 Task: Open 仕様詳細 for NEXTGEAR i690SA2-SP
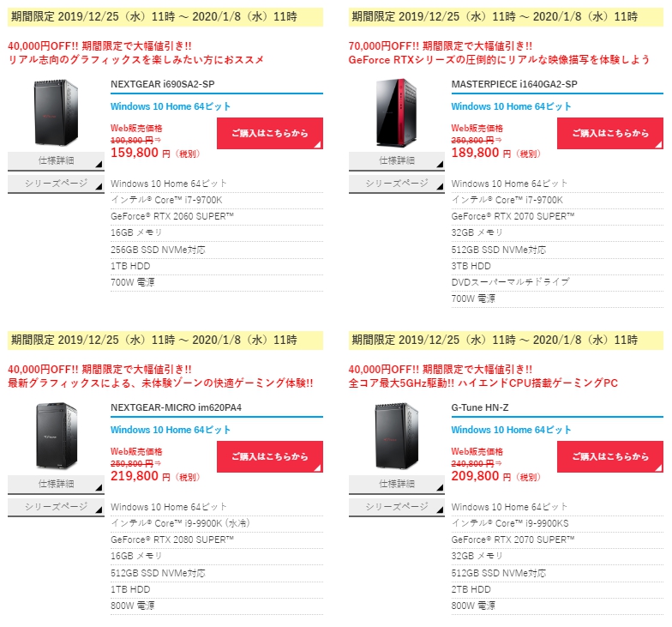pyautogui.click(x=56, y=161)
